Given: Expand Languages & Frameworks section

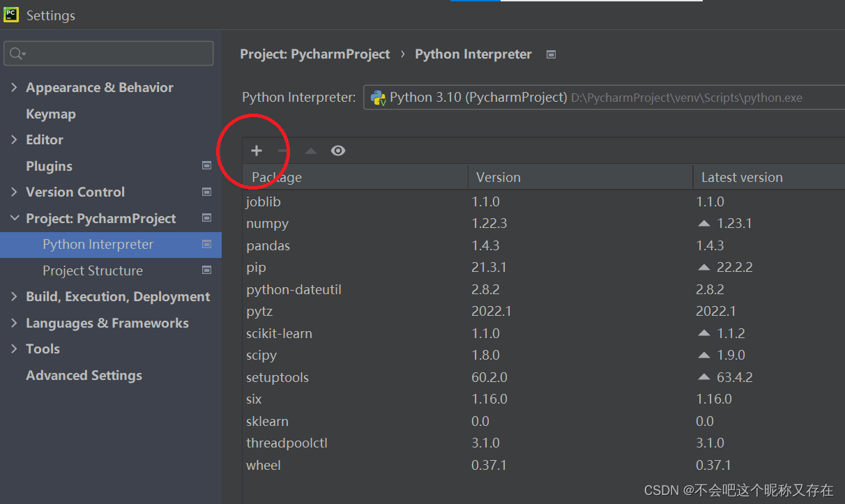Looking at the screenshot, I should point(14,323).
